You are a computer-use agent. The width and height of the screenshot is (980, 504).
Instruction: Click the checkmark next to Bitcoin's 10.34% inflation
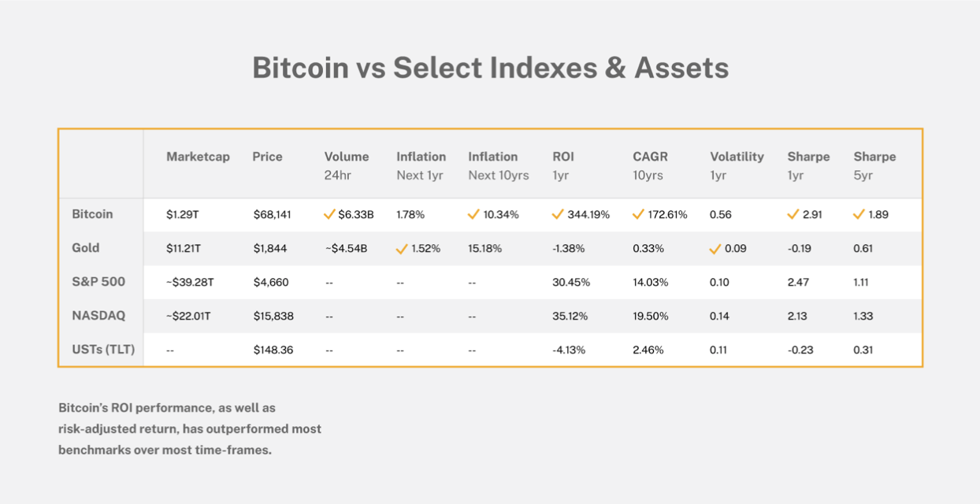(473, 214)
